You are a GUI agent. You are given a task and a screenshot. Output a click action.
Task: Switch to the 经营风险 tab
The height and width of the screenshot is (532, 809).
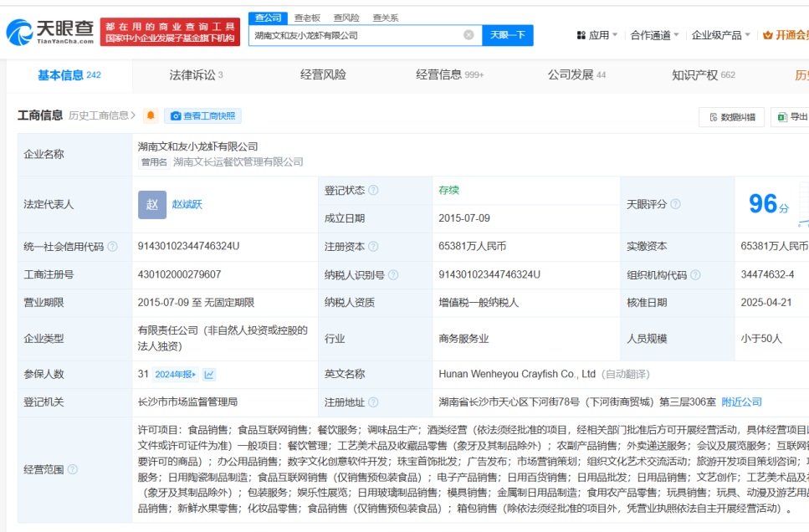[323, 75]
